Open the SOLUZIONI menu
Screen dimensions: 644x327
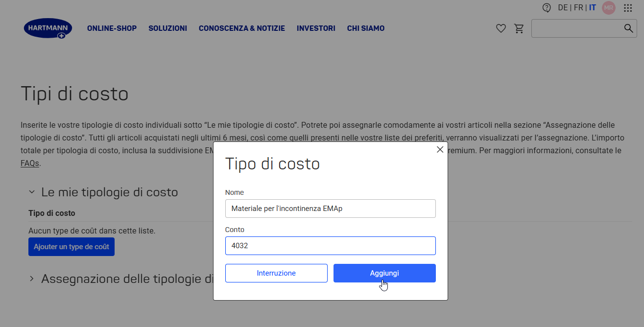point(168,28)
